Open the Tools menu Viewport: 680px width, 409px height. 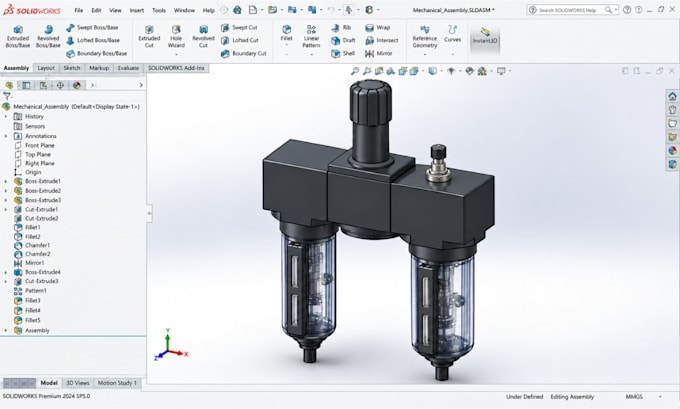coord(159,10)
